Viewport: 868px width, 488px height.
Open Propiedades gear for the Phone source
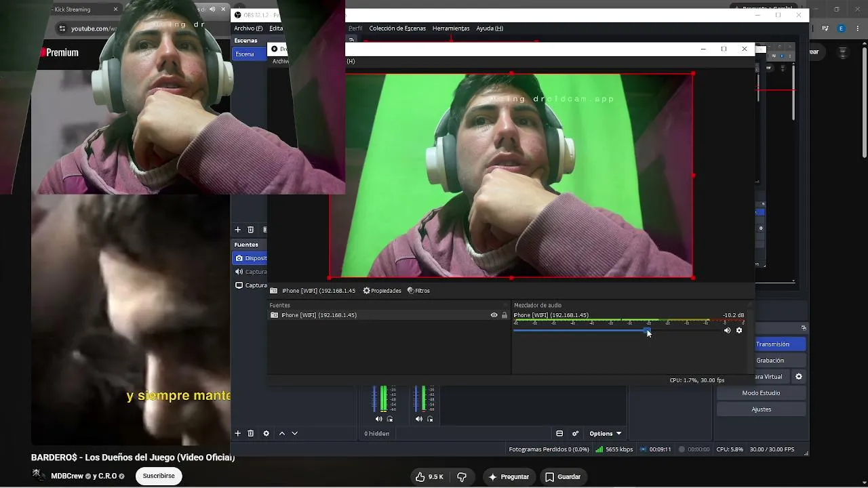[x=382, y=291]
